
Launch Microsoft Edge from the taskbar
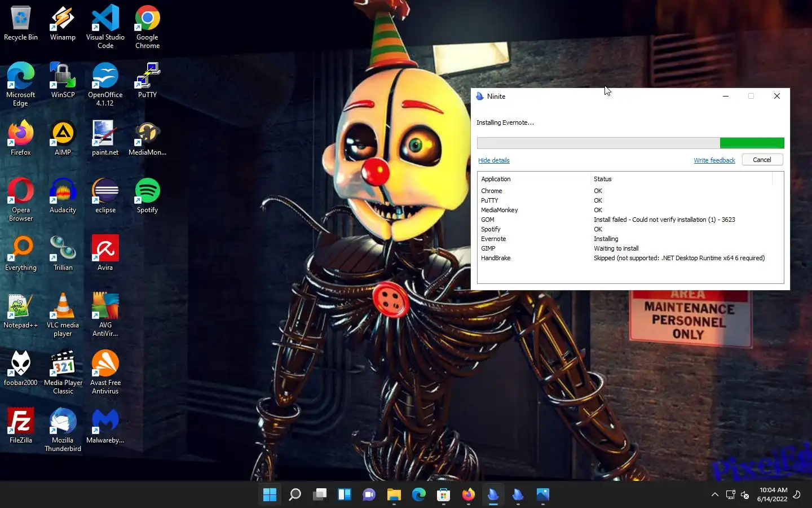[x=419, y=495]
